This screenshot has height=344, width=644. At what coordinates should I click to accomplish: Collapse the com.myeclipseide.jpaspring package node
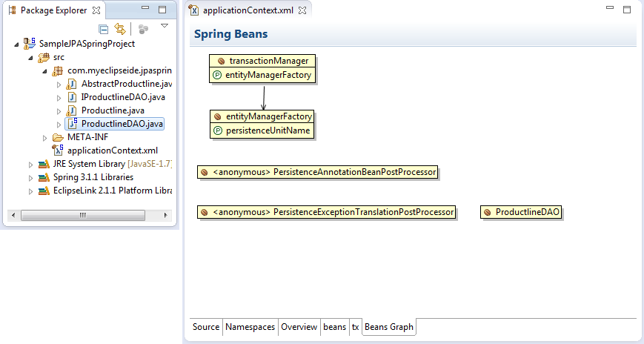44,71
